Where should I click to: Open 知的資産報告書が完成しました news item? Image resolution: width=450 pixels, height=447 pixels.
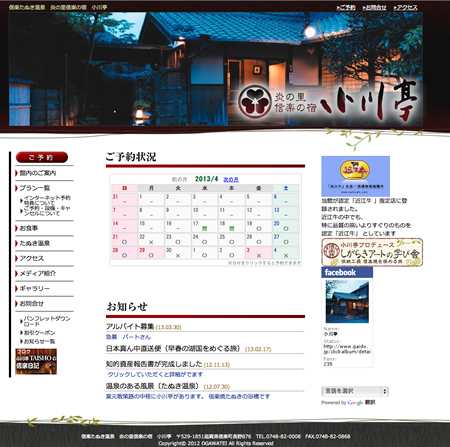pyautogui.click(x=154, y=364)
